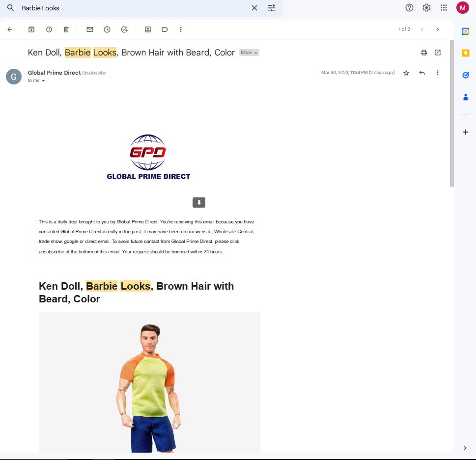Open search filter options

pyautogui.click(x=272, y=8)
